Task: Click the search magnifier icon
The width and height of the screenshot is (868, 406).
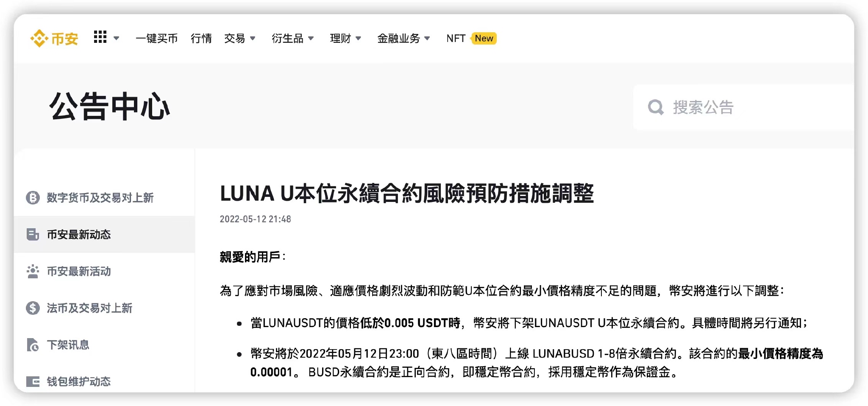Action: pyautogui.click(x=656, y=107)
